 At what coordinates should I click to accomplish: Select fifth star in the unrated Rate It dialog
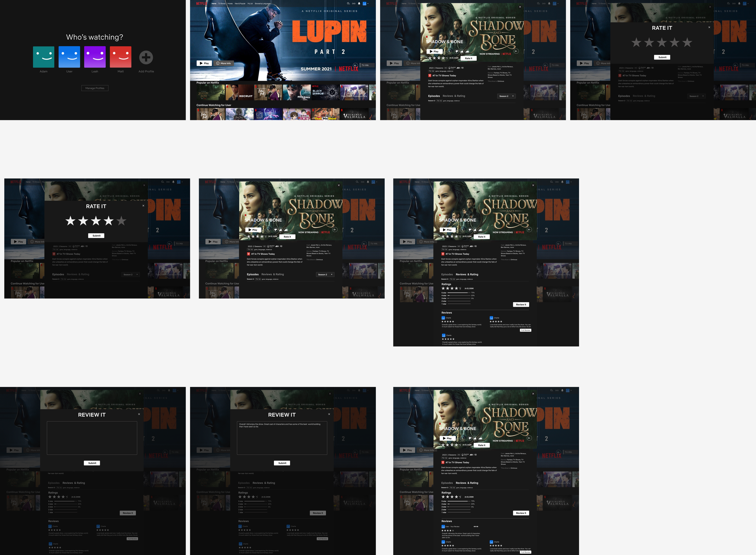(x=687, y=42)
